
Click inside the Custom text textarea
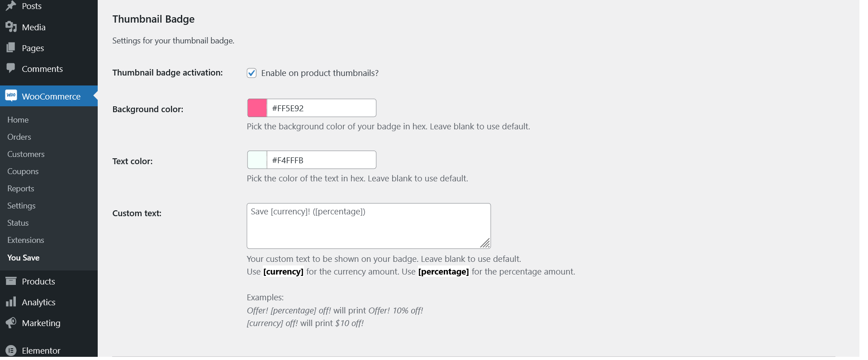(368, 226)
